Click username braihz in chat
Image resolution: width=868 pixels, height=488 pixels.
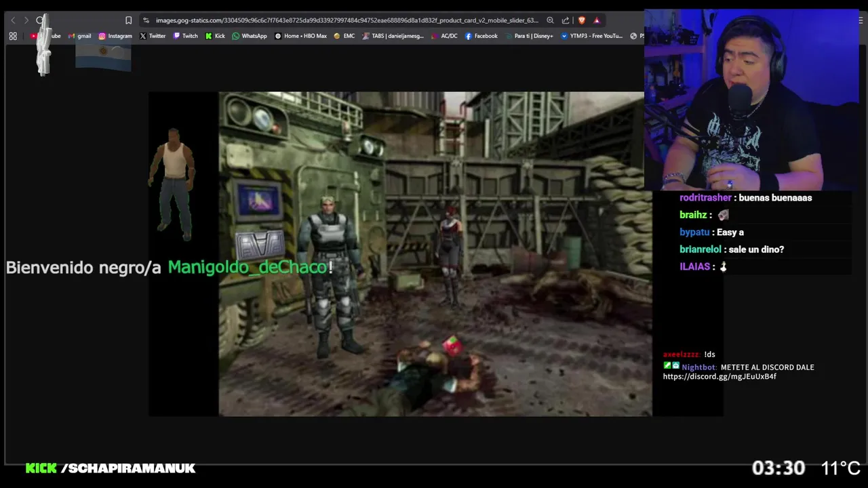[693, 215]
